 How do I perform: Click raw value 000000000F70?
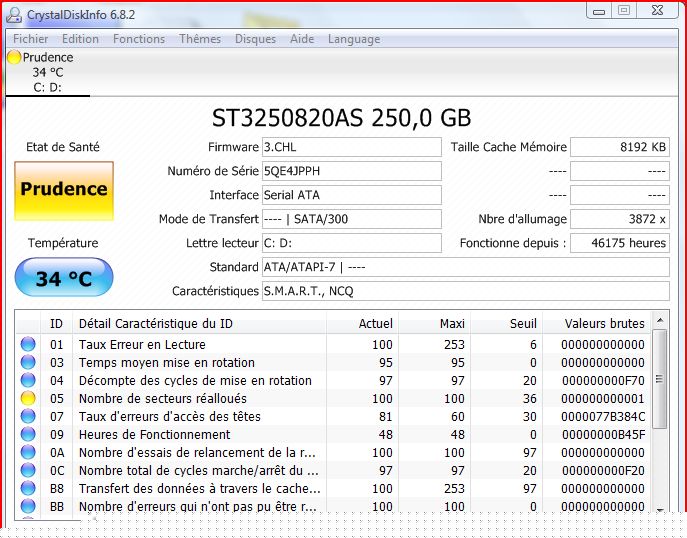603,380
